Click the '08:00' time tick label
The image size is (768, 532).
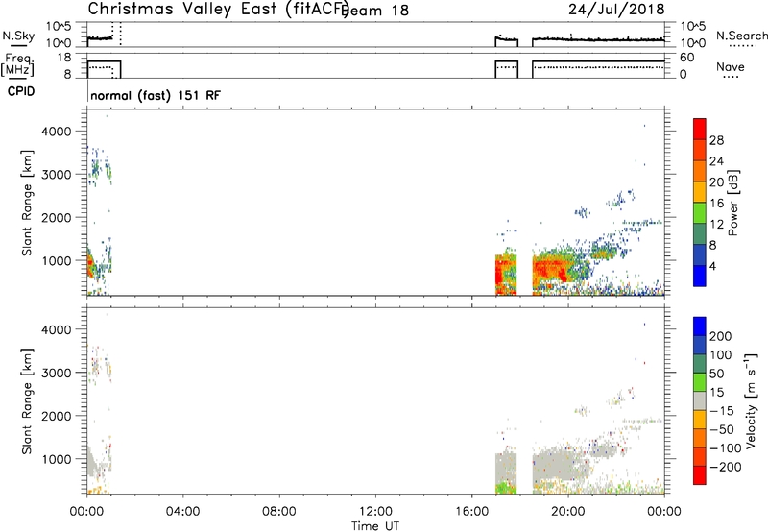(279, 512)
